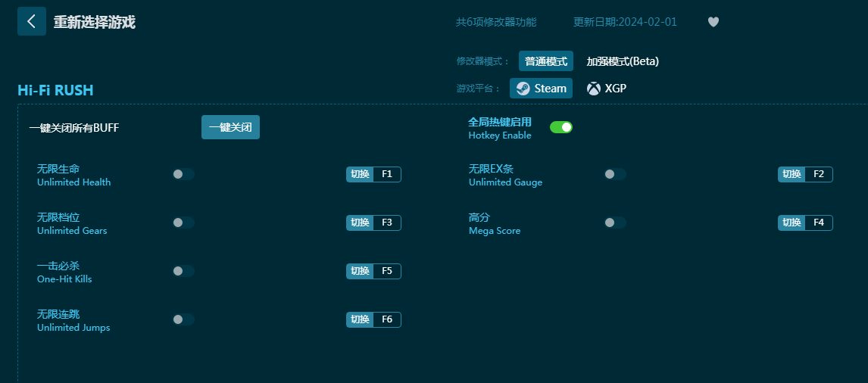
Task: Click the 无限生命 Unlimited Health label
Action: click(73, 175)
